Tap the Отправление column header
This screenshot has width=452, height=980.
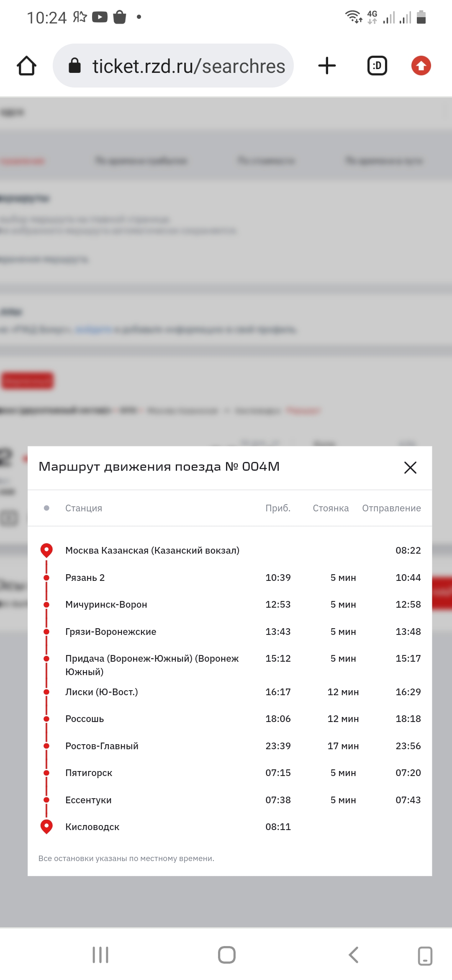391,508
